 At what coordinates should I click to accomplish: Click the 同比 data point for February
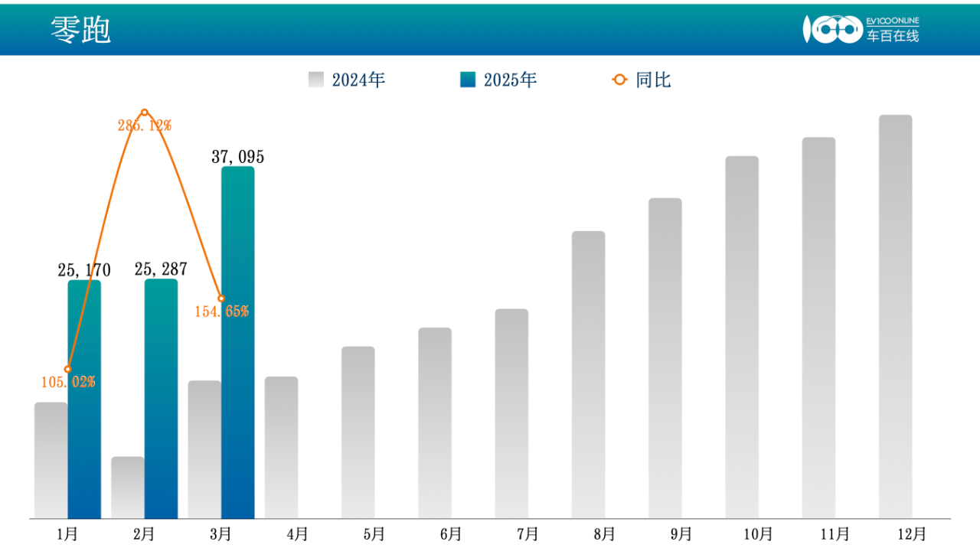pyautogui.click(x=144, y=113)
